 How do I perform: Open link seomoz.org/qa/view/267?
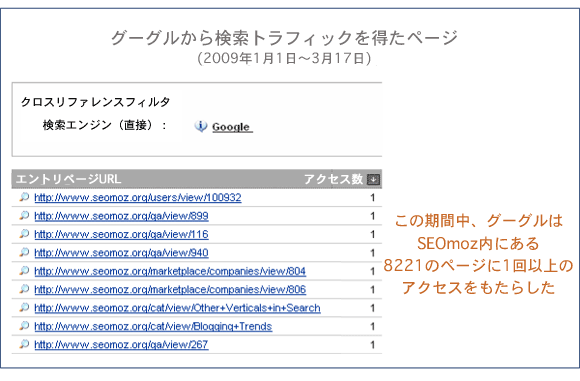pyautogui.click(x=121, y=345)
